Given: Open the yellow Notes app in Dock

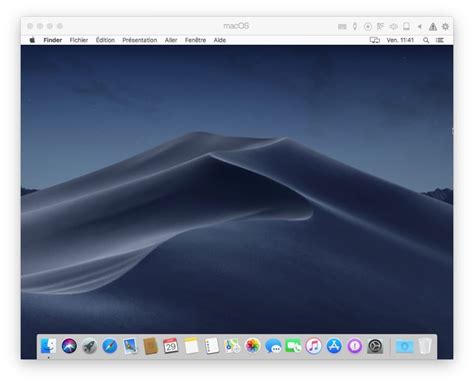Looking at the screenshot, I should [191, 346].
